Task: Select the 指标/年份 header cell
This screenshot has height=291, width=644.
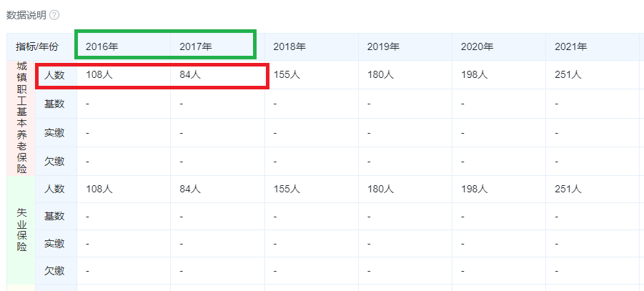Action: click(x=37, y=46)
